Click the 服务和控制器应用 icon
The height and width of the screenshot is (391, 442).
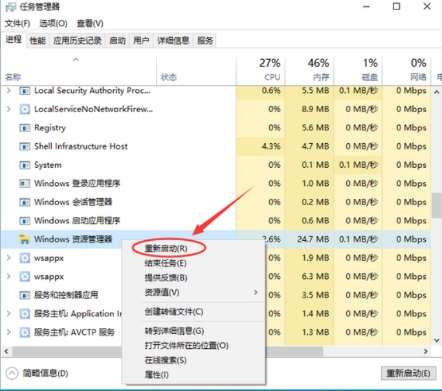[x=24, y=295]
